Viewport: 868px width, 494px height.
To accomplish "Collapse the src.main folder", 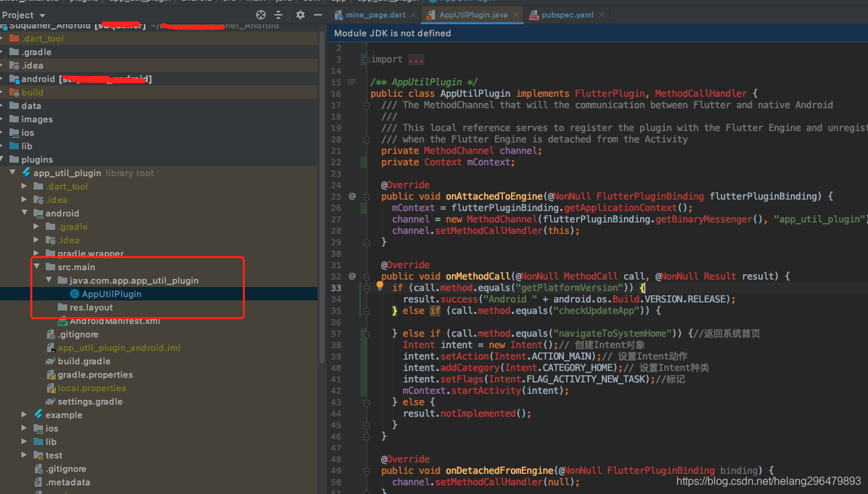I will [38, 267].
